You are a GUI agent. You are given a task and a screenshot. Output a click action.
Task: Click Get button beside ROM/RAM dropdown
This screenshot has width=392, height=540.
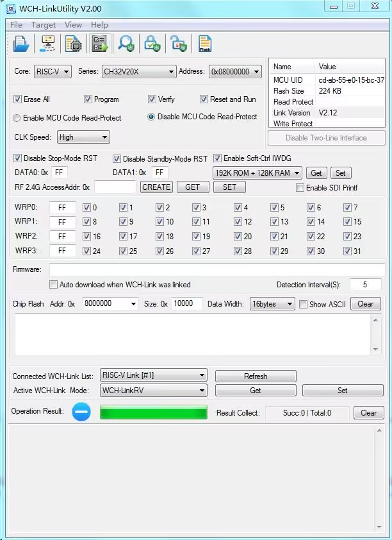point(316,173)
